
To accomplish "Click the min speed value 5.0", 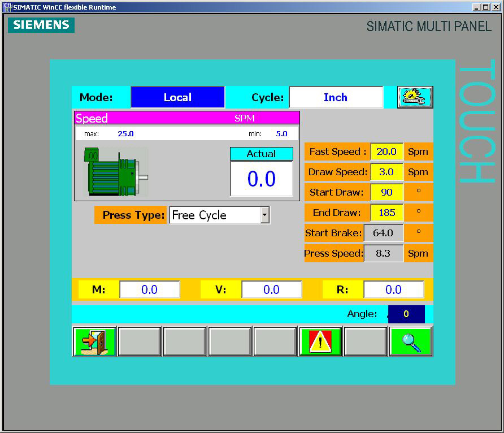I will coord(282,134).
